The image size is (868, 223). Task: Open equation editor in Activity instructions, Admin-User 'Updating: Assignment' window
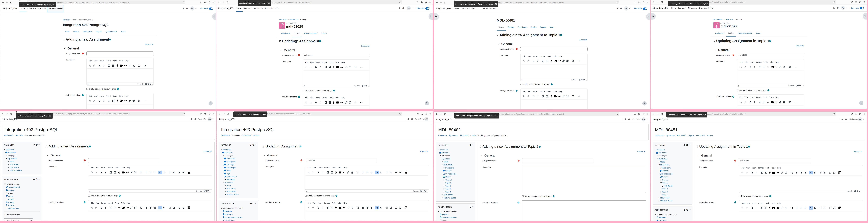click(x=406, y=208)
